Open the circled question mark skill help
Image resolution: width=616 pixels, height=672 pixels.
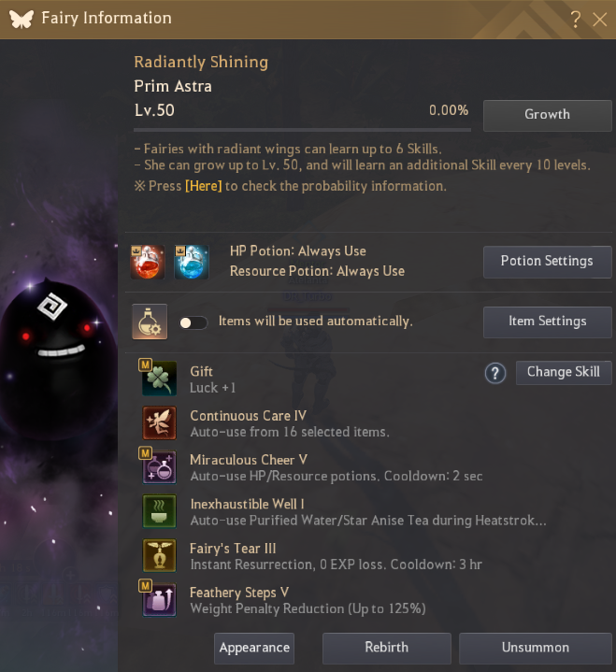pyautogui.click(x=495, y=373)
